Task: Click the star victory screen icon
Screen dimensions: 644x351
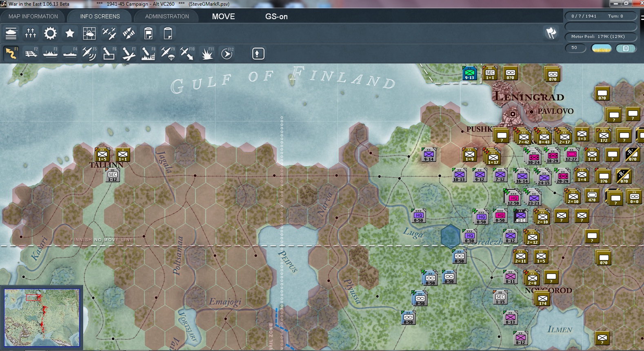Action: tap(70, 33)
